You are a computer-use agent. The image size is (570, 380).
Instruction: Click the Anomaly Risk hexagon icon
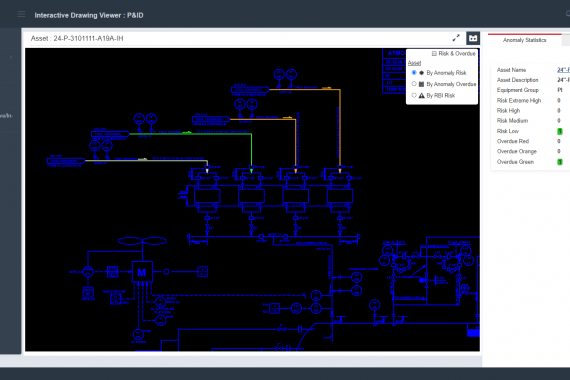point(421,73)
